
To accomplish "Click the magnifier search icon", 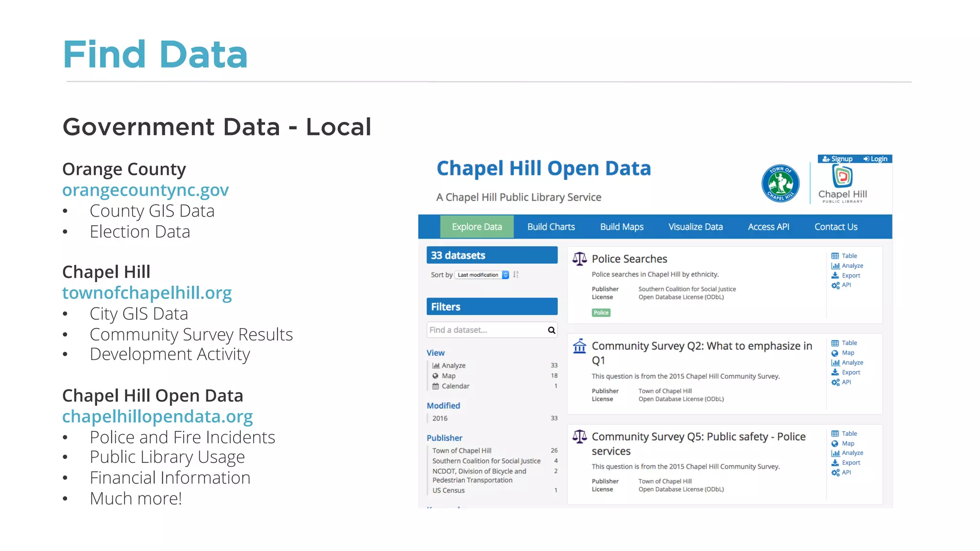I will [x=551, y=330].
